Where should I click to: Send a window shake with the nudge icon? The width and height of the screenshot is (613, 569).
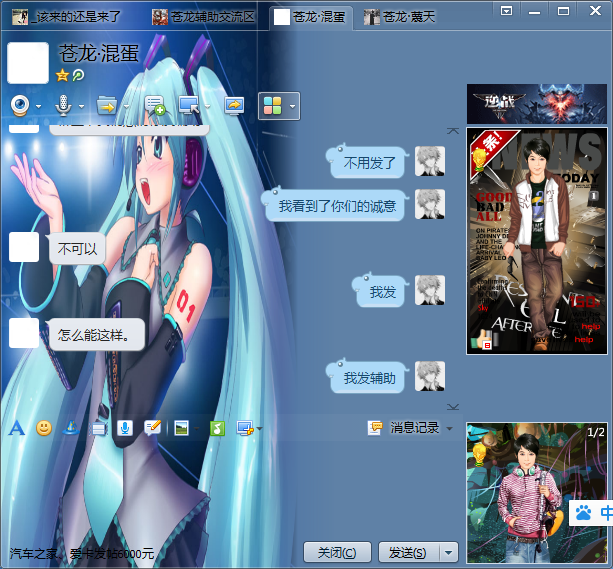(98, 429)
